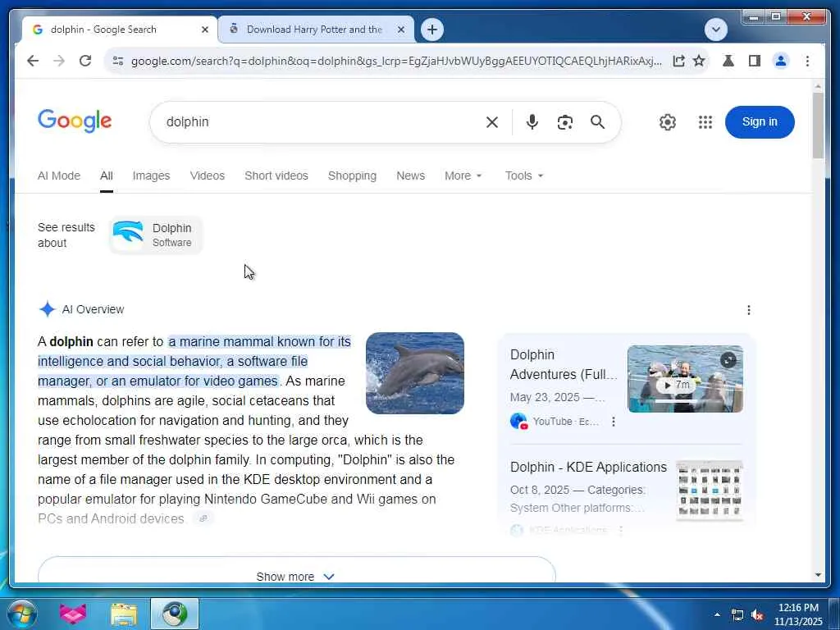840x630 pixels.
Task: Expand the More dropdown
Action: (x=463, y=176)
